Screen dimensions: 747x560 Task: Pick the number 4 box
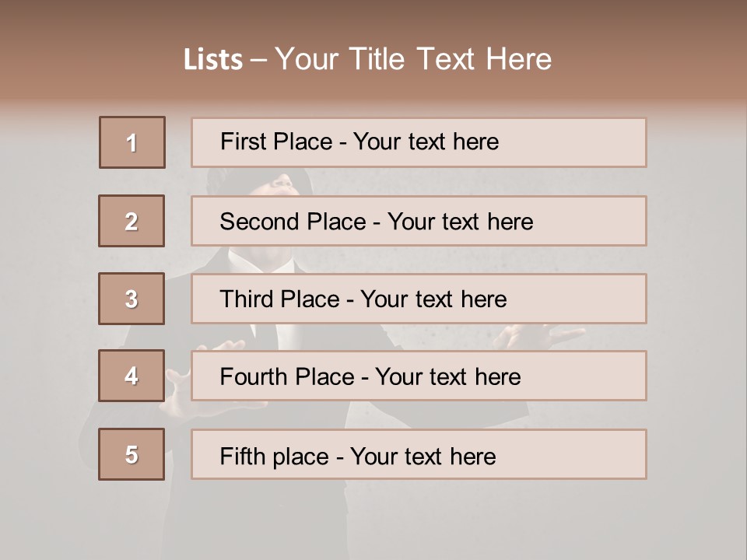click(x=132, y=376)
